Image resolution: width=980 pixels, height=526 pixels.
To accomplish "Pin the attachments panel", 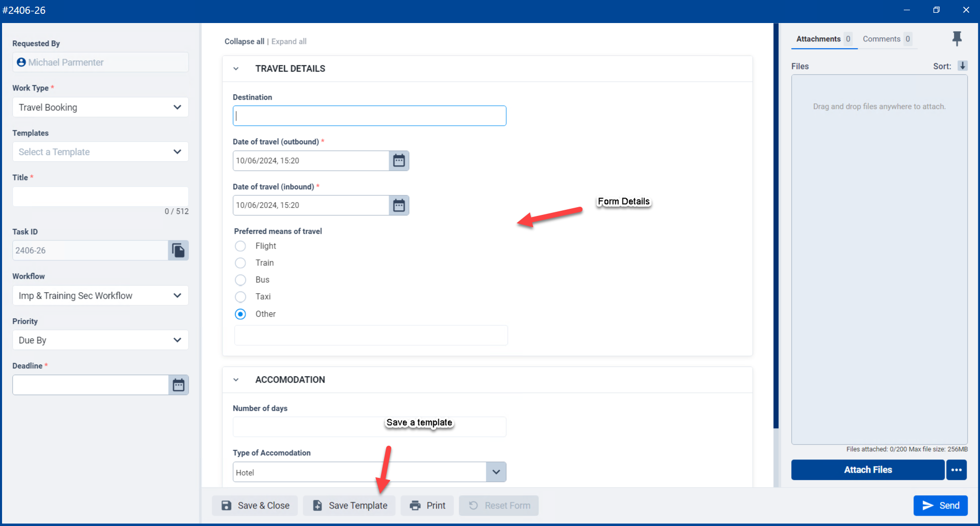I will 957,38.
